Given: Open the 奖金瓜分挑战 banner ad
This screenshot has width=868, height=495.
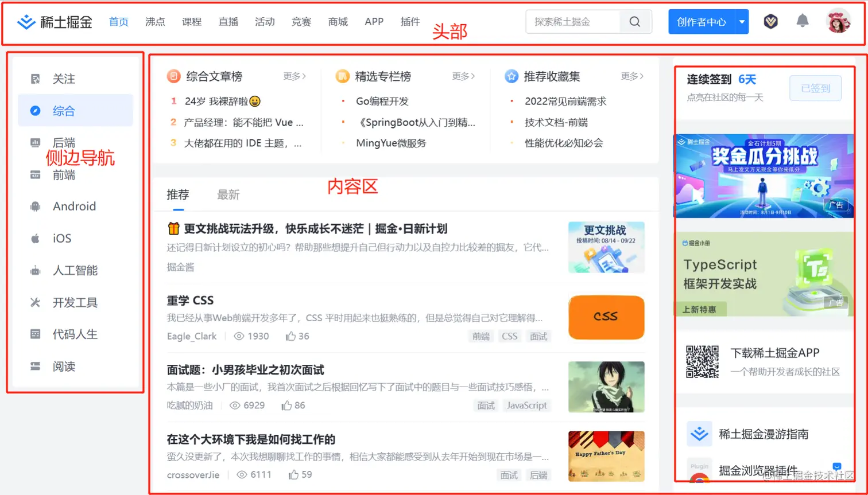Looking at the screenshot, I should pos(764,176).
